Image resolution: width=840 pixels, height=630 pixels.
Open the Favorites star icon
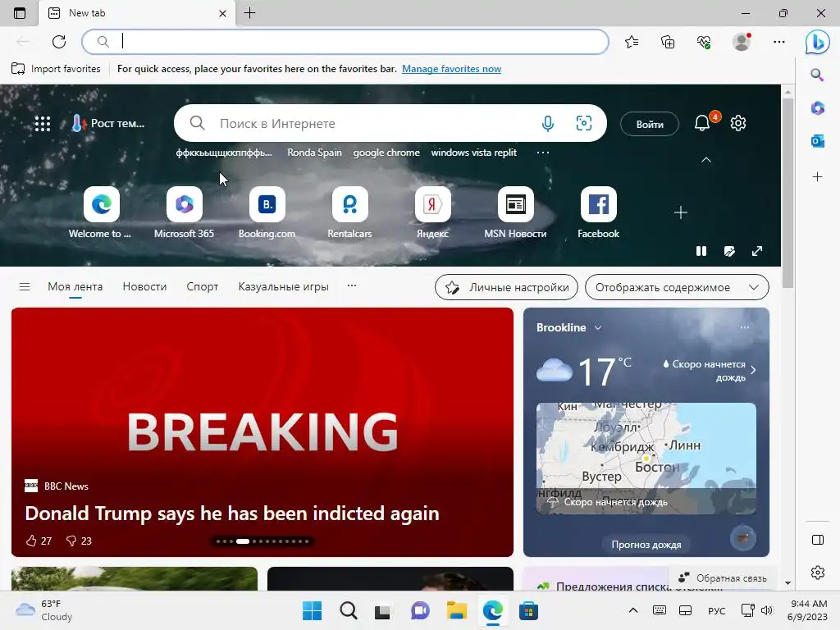[x=632, y=41]
